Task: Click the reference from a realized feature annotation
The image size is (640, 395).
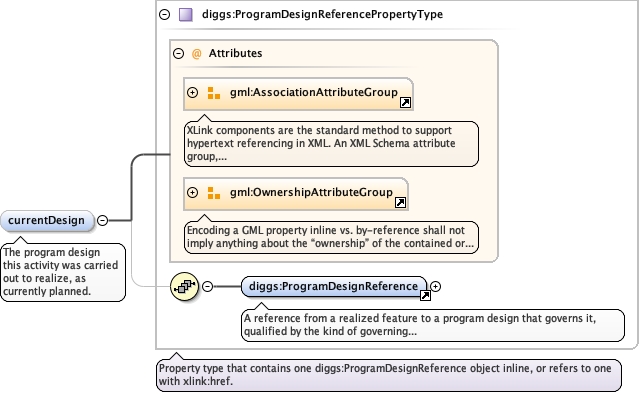Action: click(433, 325)
